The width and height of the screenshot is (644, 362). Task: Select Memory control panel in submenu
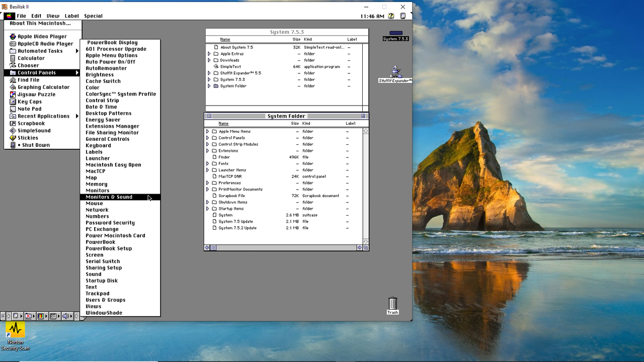[x=120, y=184]
